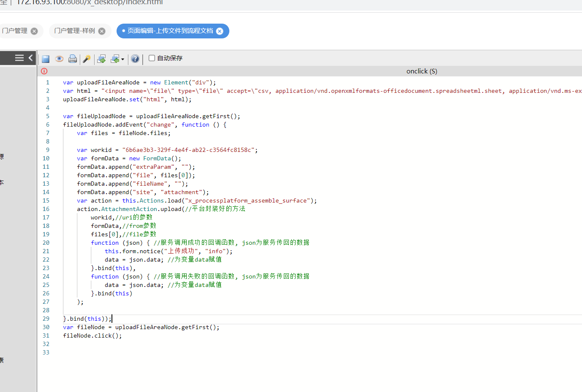Screen dimensions: 582x392
Task: Click the onclick (S) script header
Action: pyautogui.click(x=422, y=71)
